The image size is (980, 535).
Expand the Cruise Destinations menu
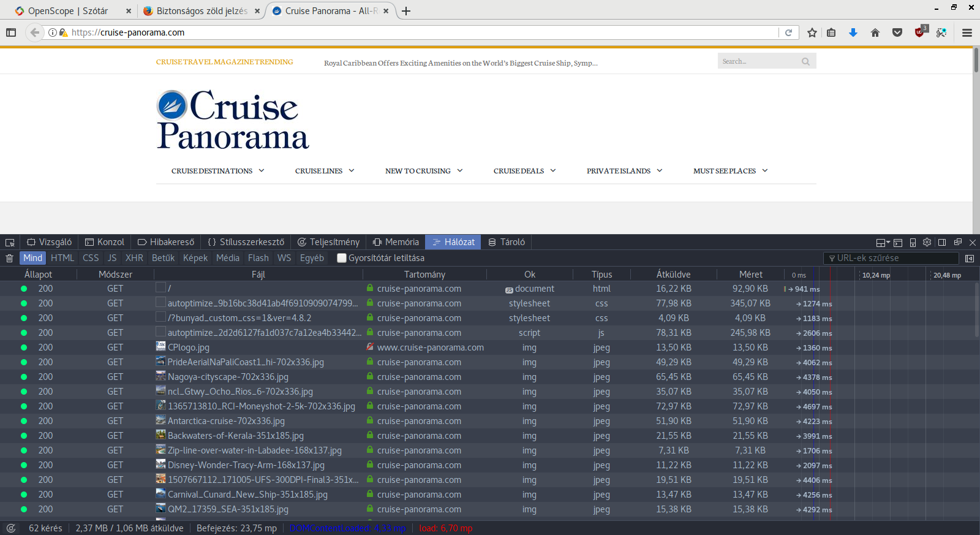(x=217, y=171)
